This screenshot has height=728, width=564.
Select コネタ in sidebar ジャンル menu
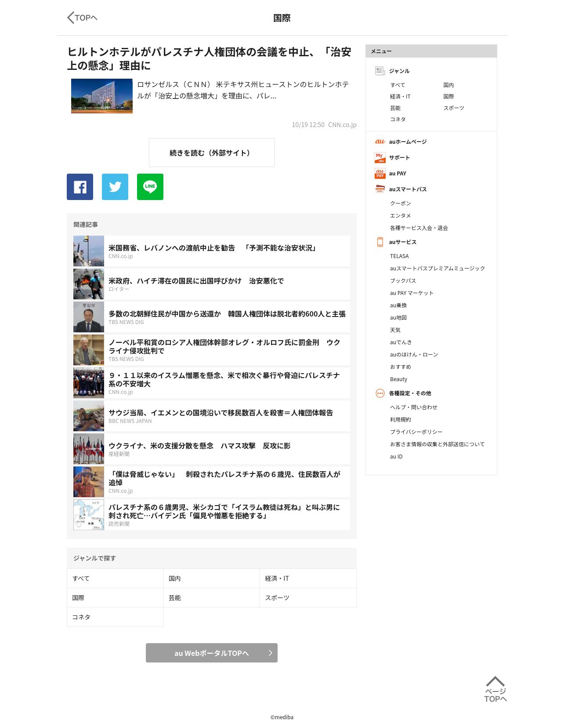point(398,119)
